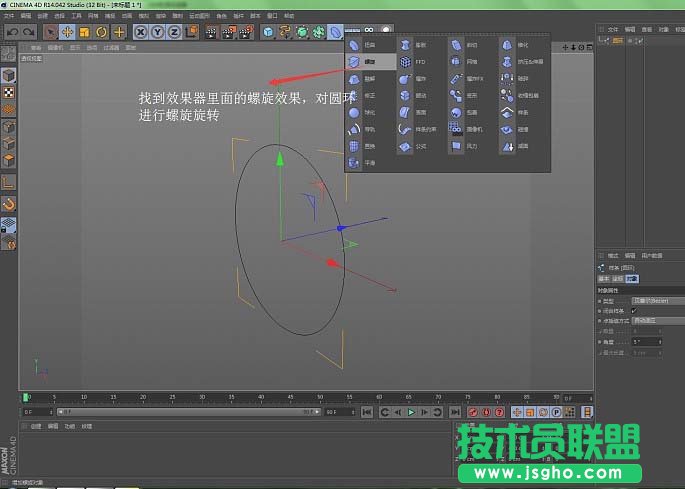Screen dimensions: 685x489
Task: Select the Melt (融解) deformer
Action: [370, 79]
